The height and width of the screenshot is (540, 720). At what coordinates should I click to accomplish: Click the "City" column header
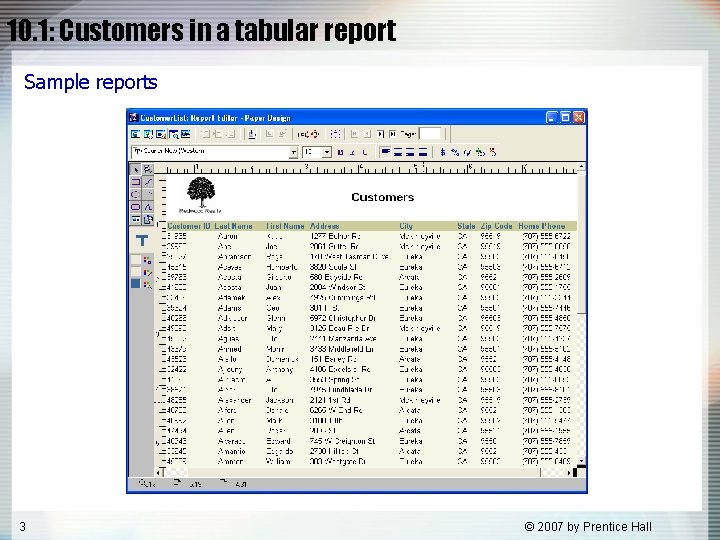coord(406,226)
